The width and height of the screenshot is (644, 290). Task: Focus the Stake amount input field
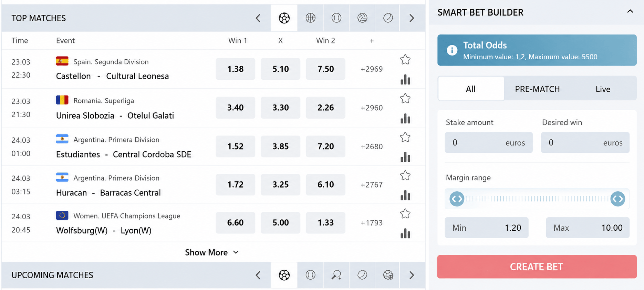(488, 142)
